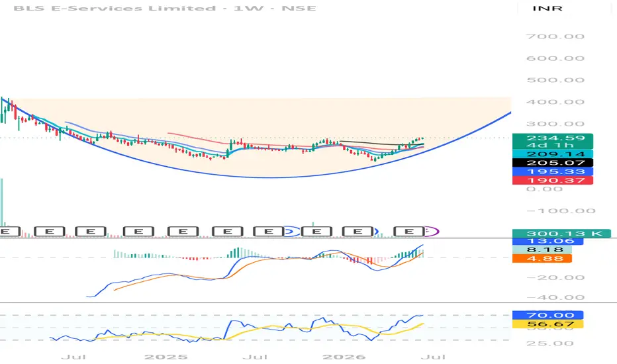Viewport: 617px width, 364px height.
Task: Click the blue 70.00 RSI value label
Action: [547, 315]
